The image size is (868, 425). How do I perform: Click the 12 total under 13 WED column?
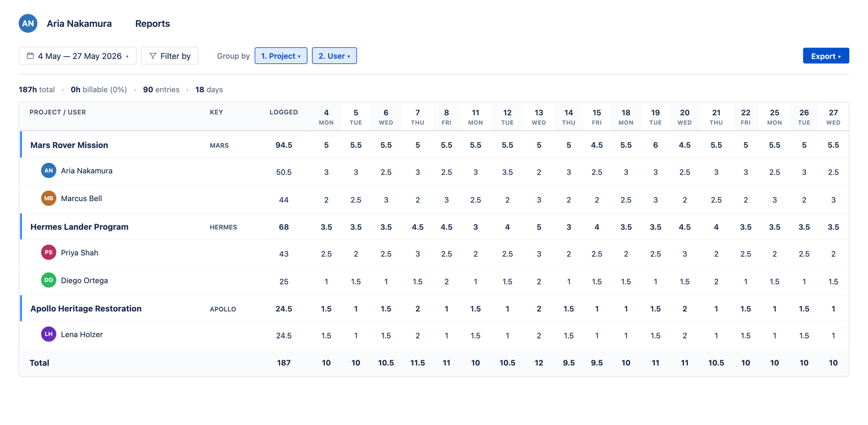pos(539,363)
